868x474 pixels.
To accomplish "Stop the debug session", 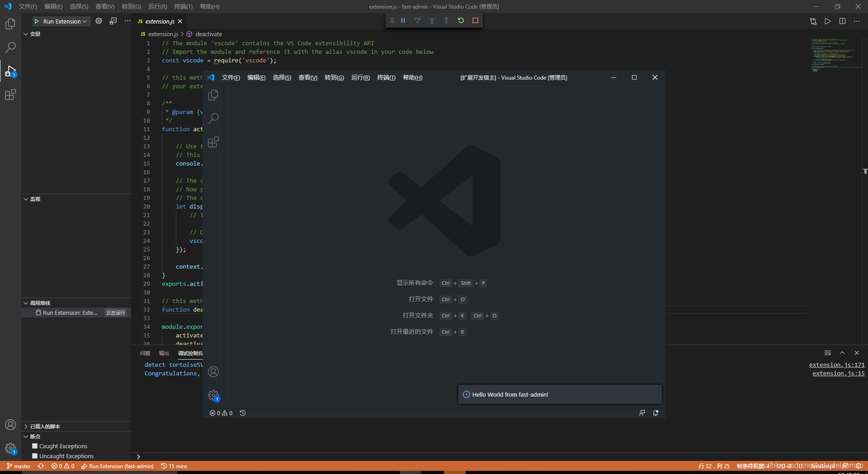I will tap(475, 20).
